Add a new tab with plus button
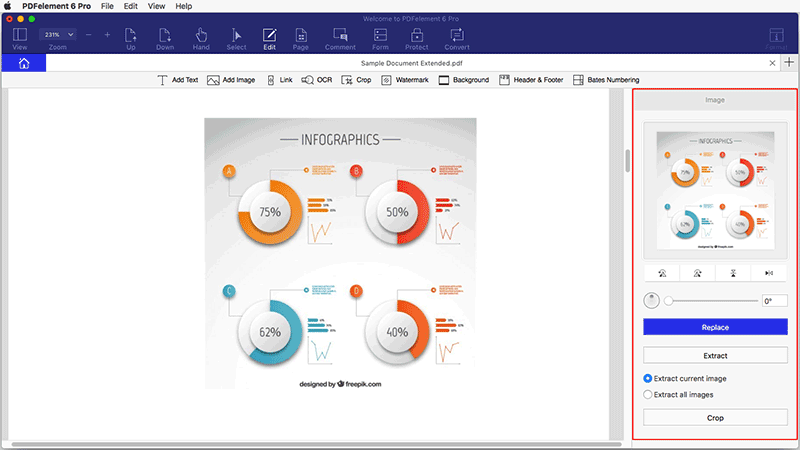800x450 pixels. click(x=789, y=62)
